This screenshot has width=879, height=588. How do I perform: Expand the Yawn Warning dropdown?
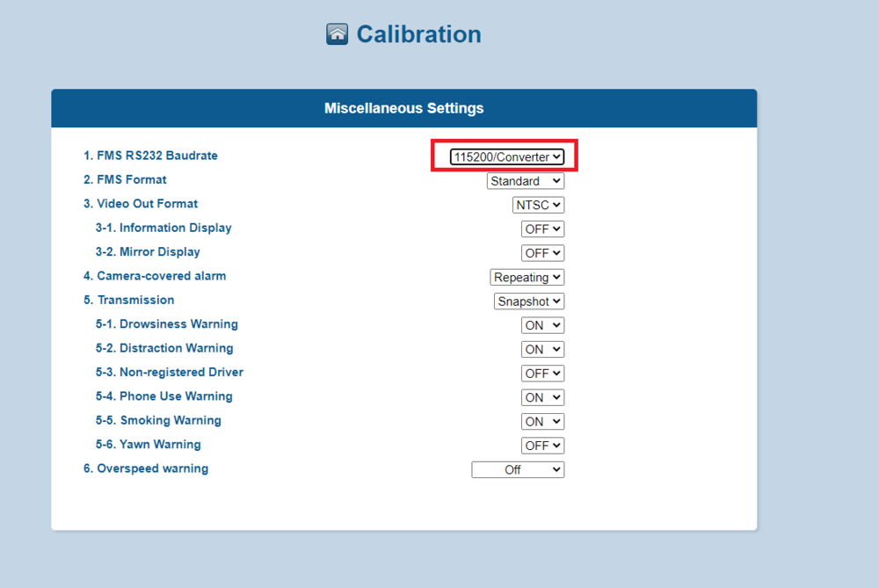(x=542, y=445)
